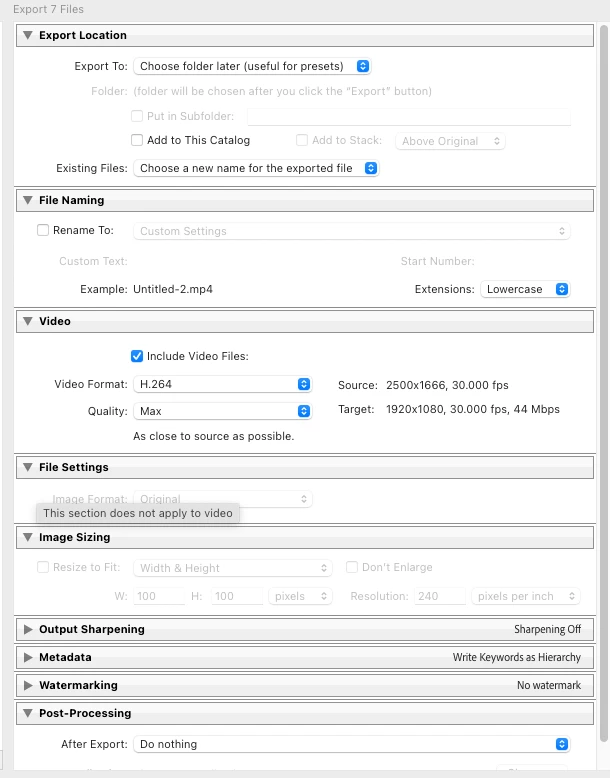This screenshot has height=778, width=610.
Task: Click the height H input field
Action: (237, 596)
